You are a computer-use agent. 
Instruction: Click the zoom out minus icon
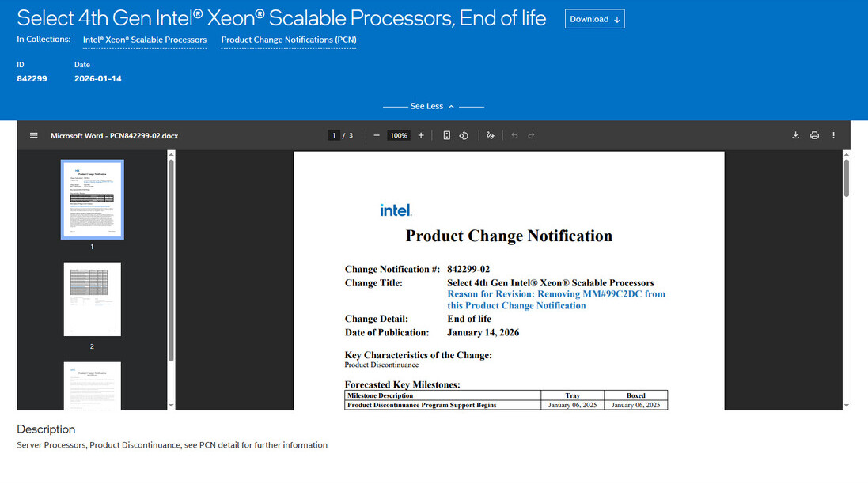click(377, 135)
